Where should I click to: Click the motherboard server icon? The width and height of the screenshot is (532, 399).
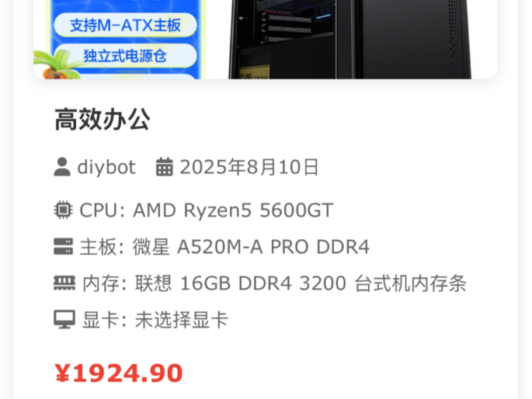(x=63, y=246)
